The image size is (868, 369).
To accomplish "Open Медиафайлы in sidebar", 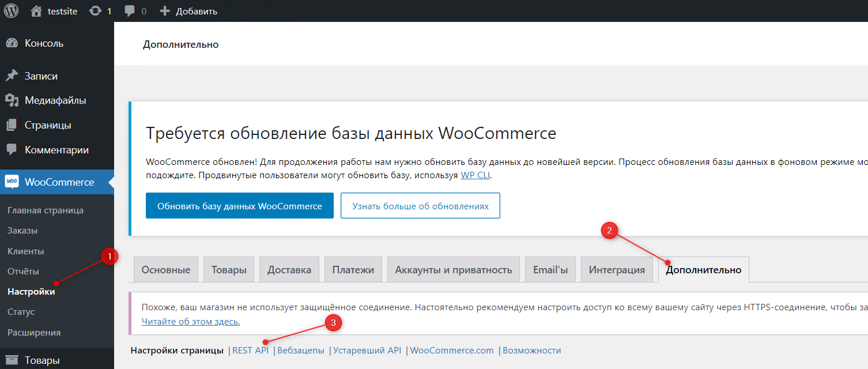I will tap(55, 100).
